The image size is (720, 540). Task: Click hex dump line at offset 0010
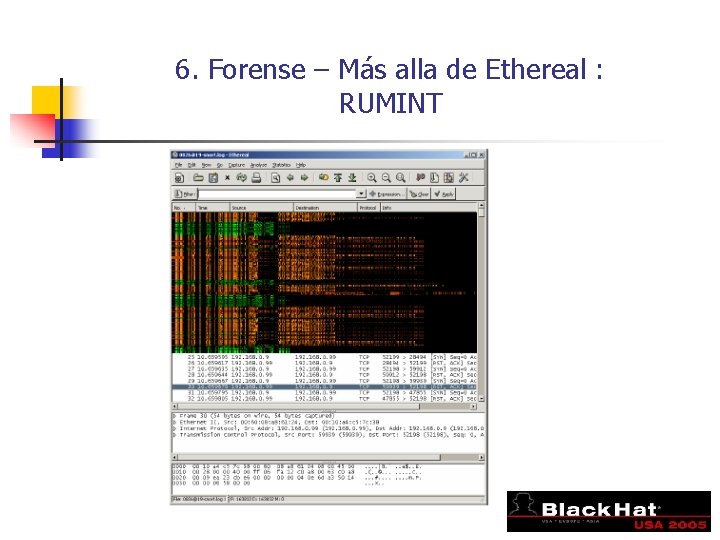click(298, 472)
